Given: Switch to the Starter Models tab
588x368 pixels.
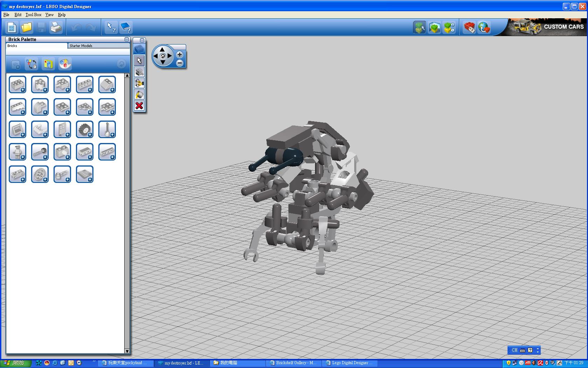Looking at the screenshot, I should [81, 46].
